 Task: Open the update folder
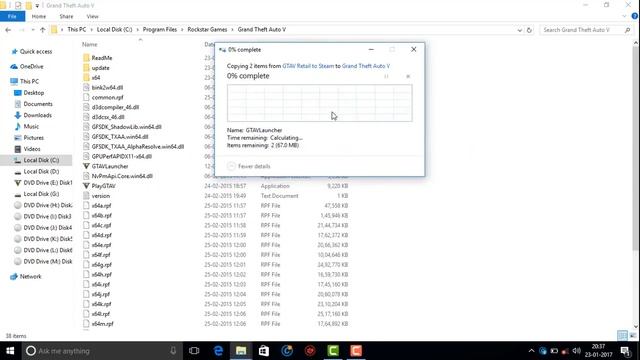[x=100, y=68]
